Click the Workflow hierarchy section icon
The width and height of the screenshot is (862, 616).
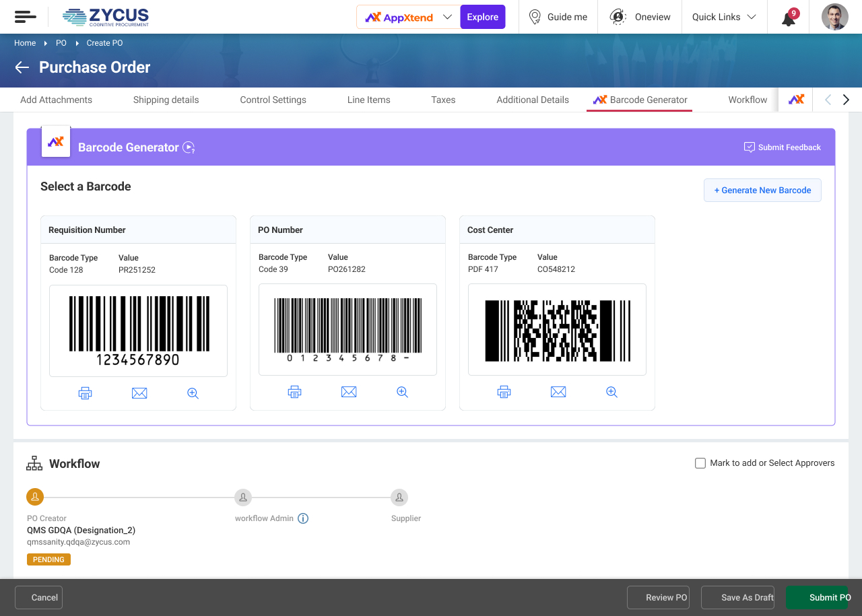(x=34, y=464)
